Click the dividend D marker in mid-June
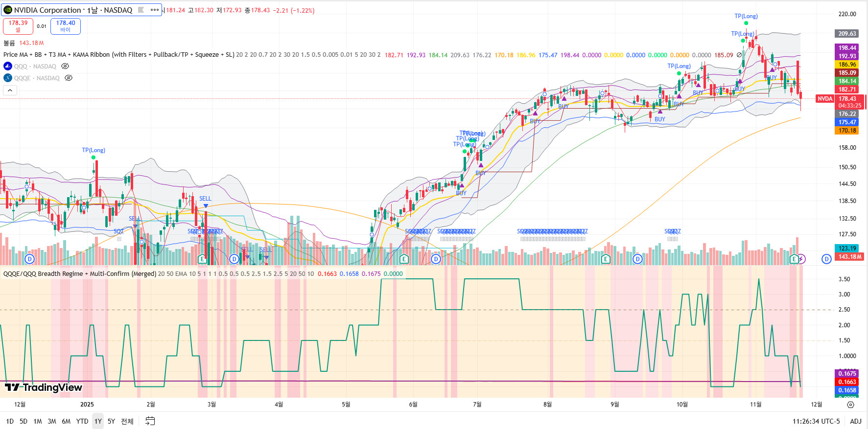Image resolution: width=868 pixels, height=429 pixels. point(436,259)
